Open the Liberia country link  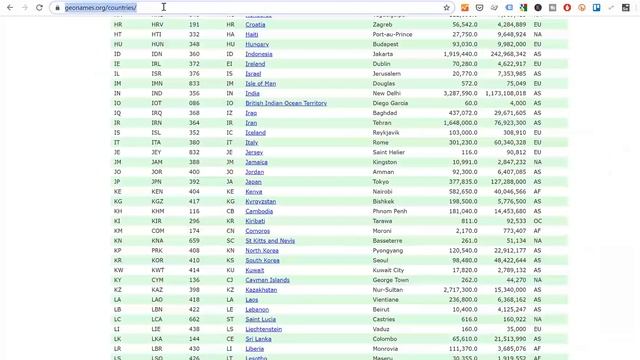pos(254,349)
